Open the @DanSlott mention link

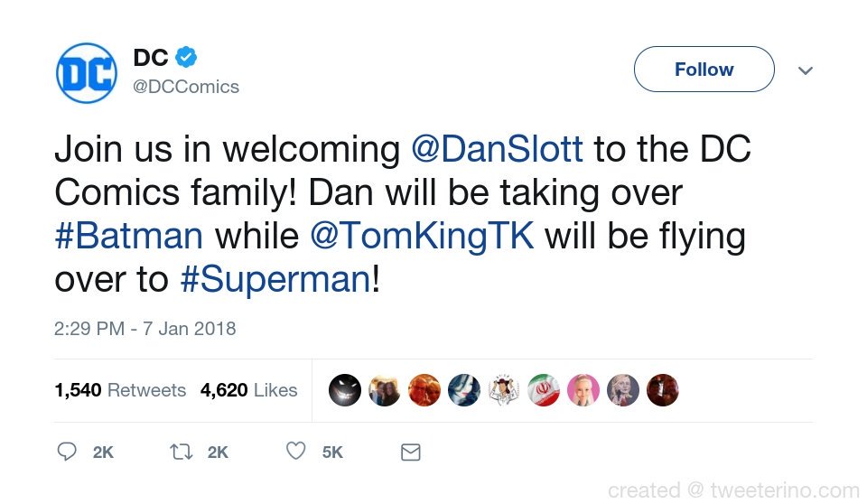[497, 149]
